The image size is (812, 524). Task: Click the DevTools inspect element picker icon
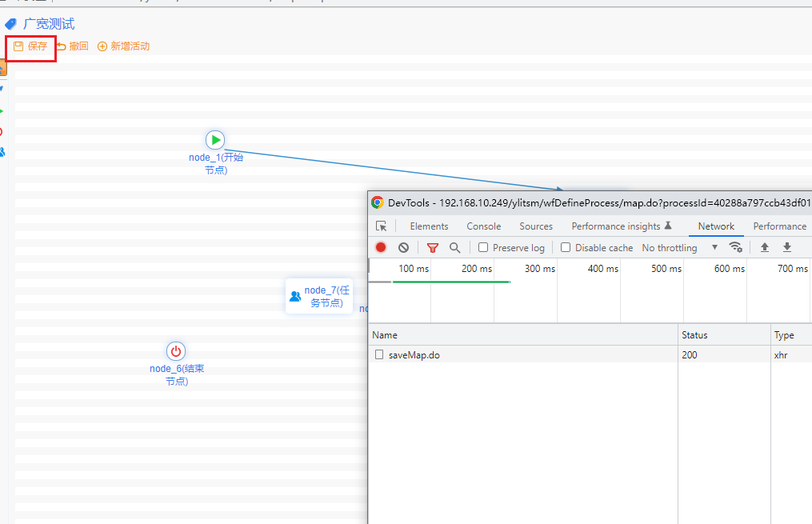click(x=381, y=226)
